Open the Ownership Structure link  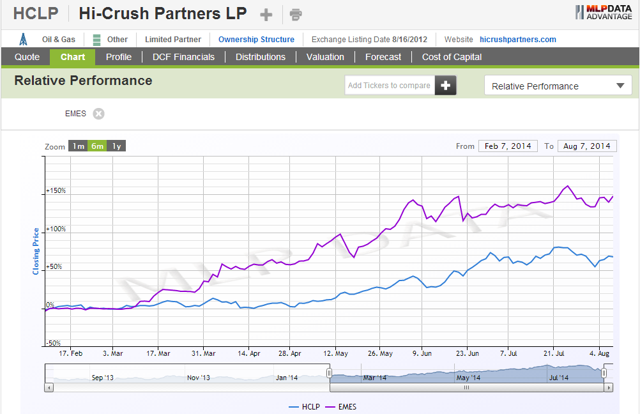click(256, 39)
